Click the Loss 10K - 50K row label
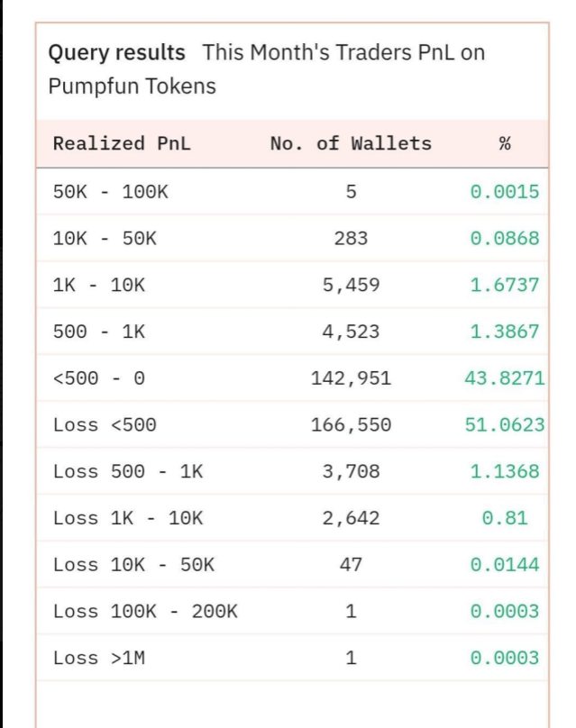The height and width of the screenshot is (728, 576). coord(133,565)
